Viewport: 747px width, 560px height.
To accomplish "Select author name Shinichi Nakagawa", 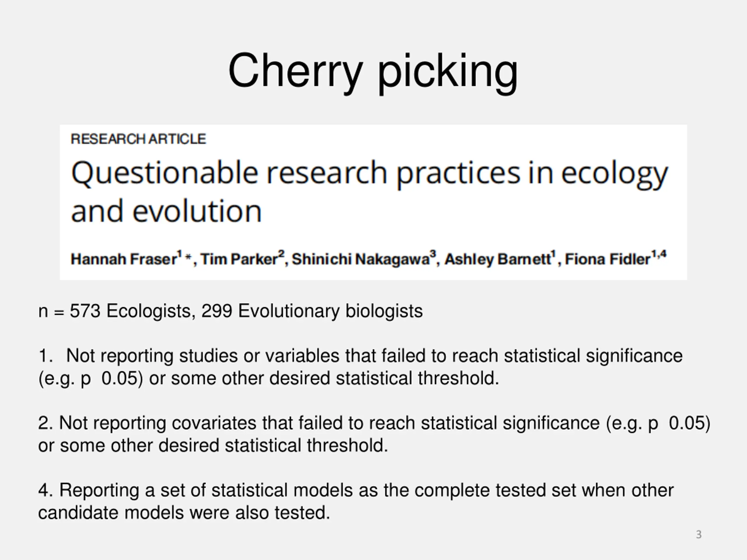I will click(360, 259).
